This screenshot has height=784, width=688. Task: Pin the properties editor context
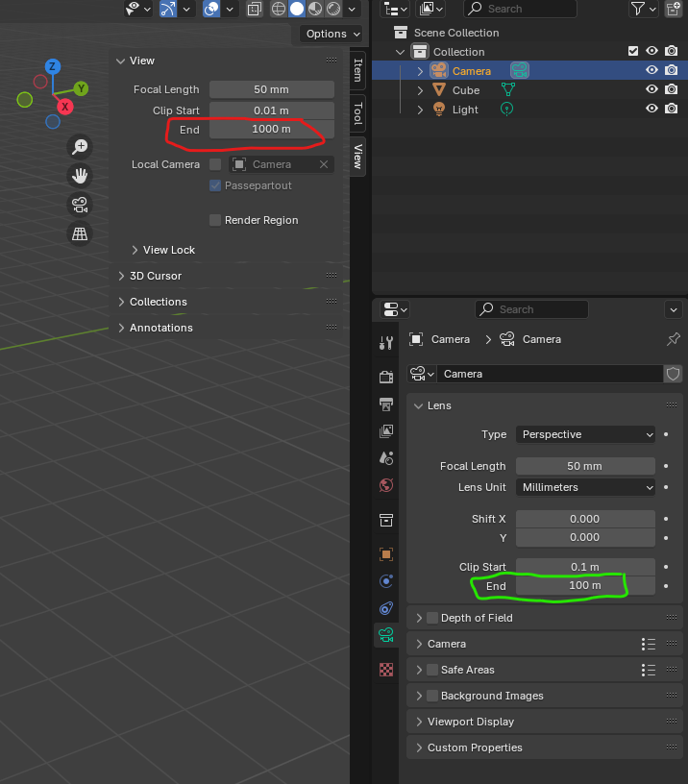673,339
